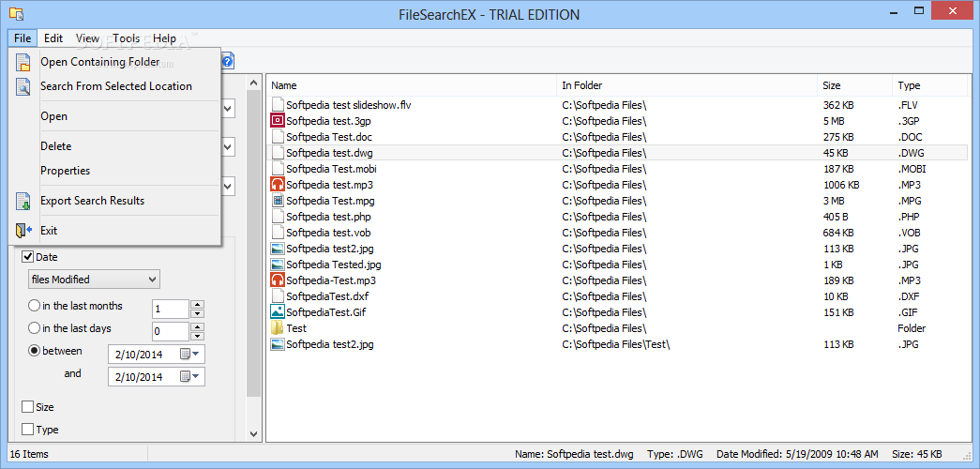Choose Delete from the File menu
980x469 pixels.
point(115,146)
